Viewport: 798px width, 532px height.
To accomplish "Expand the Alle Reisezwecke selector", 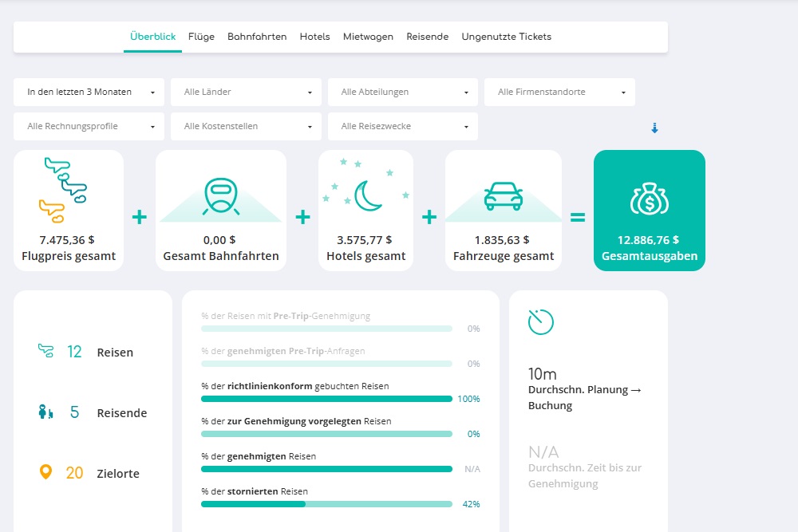I will point(402,126).
